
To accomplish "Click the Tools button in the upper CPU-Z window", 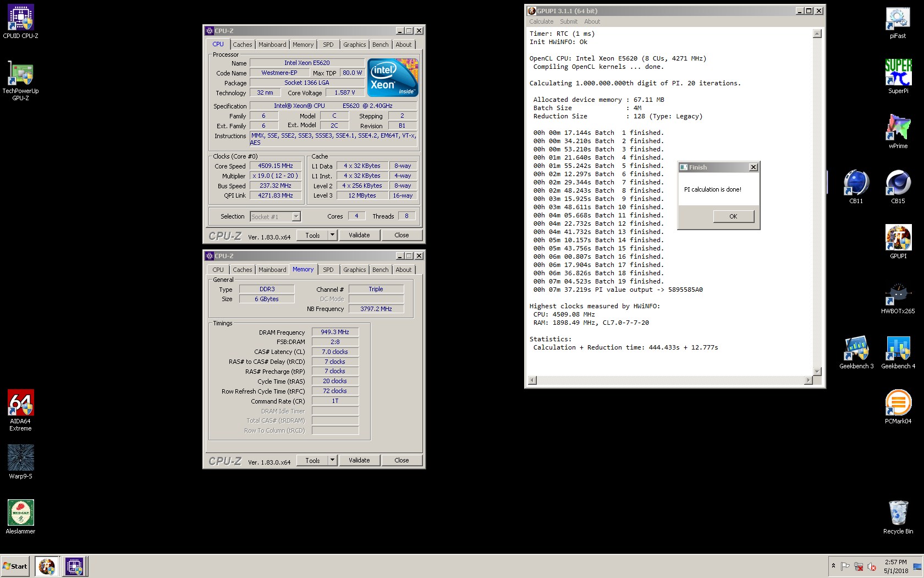I will (312, 235).
